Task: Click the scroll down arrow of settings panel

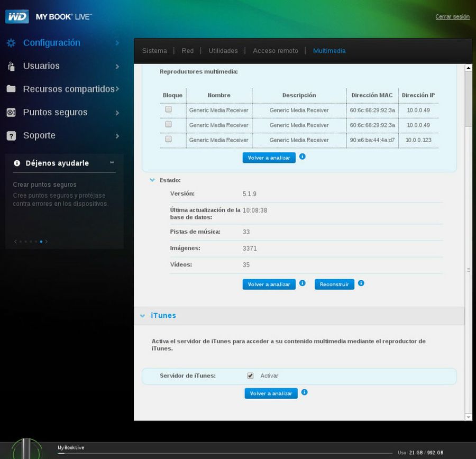Action: click(468, 417)
